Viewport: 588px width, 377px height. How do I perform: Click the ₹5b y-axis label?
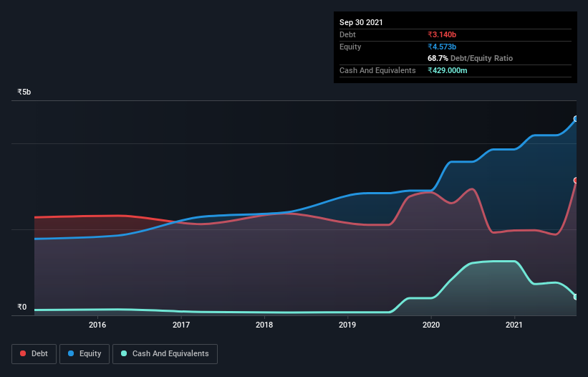pyautogui.click(x=24, y=92)
